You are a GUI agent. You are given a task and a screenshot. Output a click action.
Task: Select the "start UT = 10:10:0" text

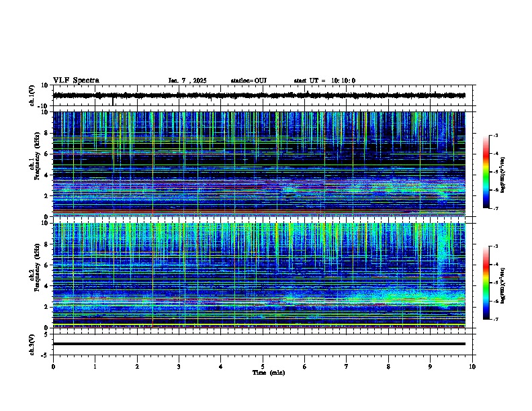[324, 81]
